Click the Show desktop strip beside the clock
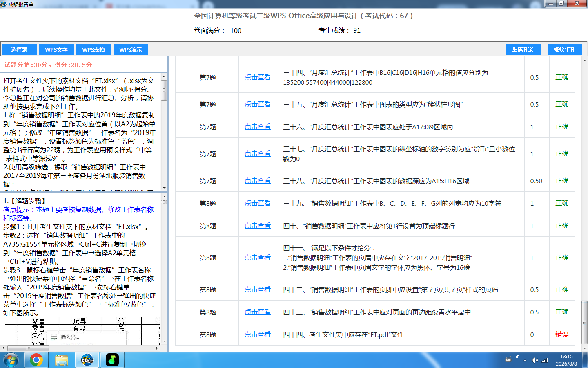Viewport: 588px width, 368px height. click(585, 360)
